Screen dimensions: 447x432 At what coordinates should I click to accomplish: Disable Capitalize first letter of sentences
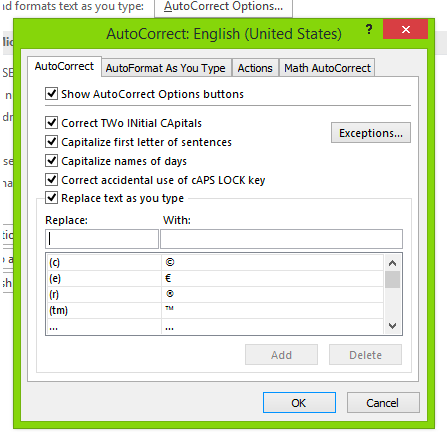point(51,142)
